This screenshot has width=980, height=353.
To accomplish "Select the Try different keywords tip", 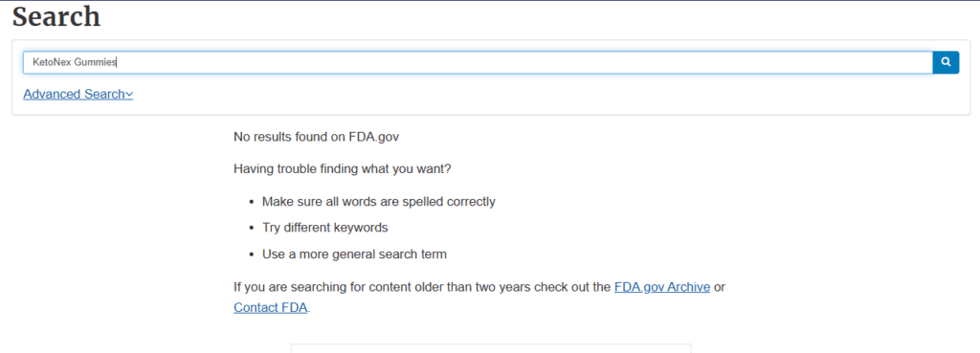I will [x=325, y=228].
